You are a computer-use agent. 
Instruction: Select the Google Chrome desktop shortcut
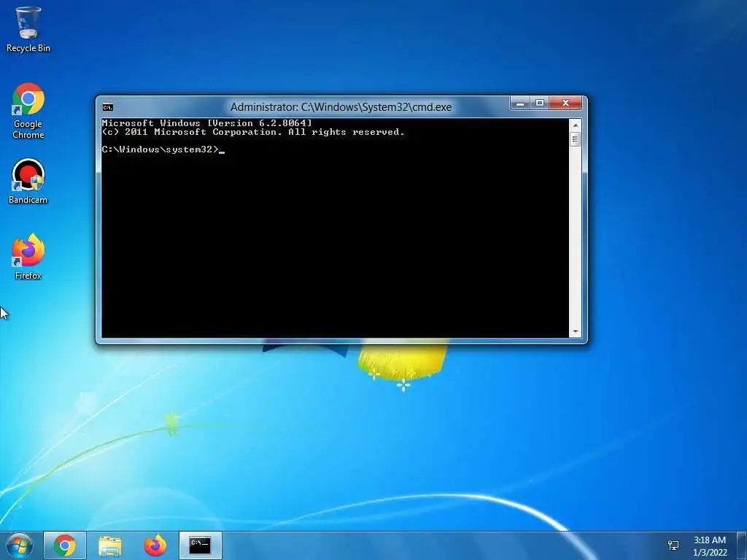point(28,111)
